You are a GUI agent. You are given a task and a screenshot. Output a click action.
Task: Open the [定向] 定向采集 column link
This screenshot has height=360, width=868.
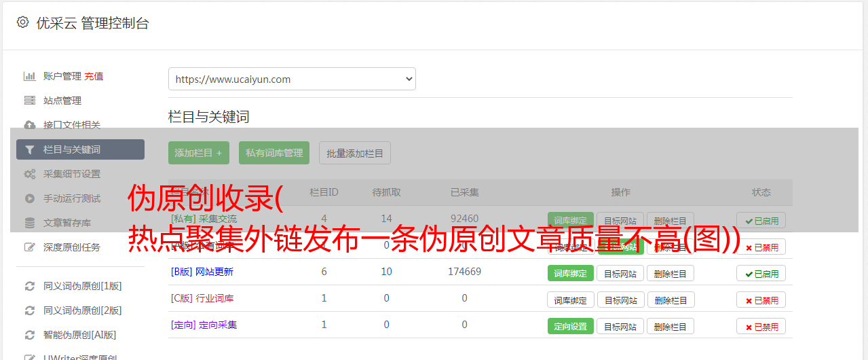(x=204, y=325)
